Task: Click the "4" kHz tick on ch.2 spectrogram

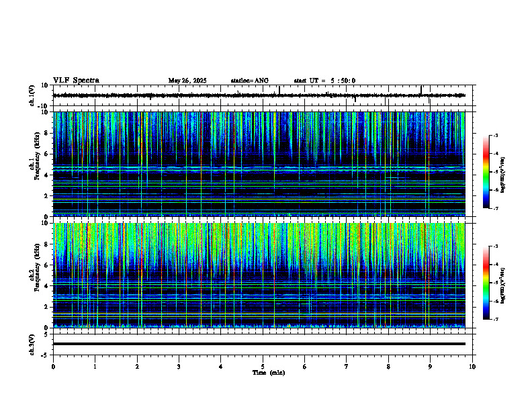Action: 47,286
